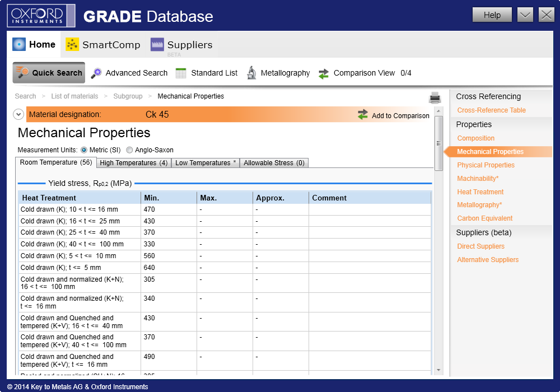
Task: Open Direct Suppliers link
Action: (x=480, y=246)
